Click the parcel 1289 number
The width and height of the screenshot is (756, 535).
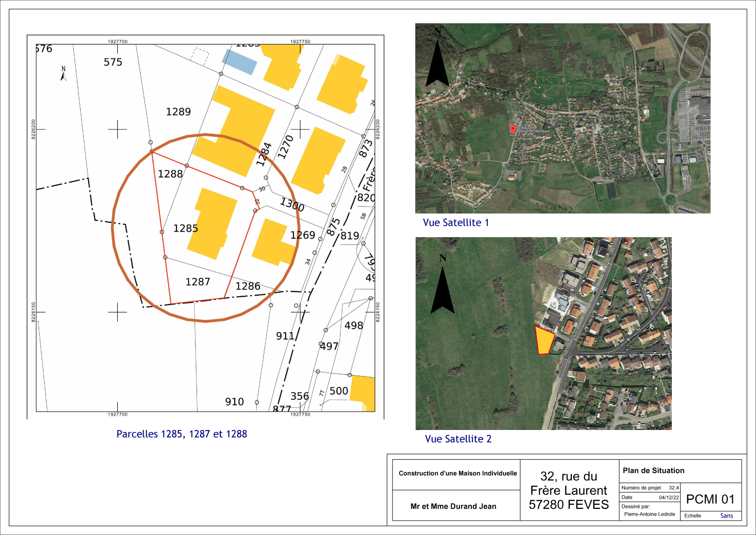178,112
